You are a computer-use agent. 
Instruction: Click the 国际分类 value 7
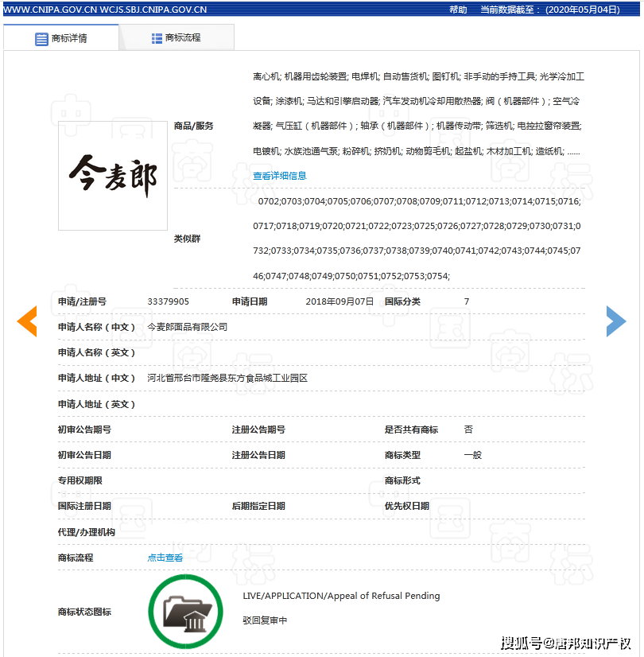467,301
